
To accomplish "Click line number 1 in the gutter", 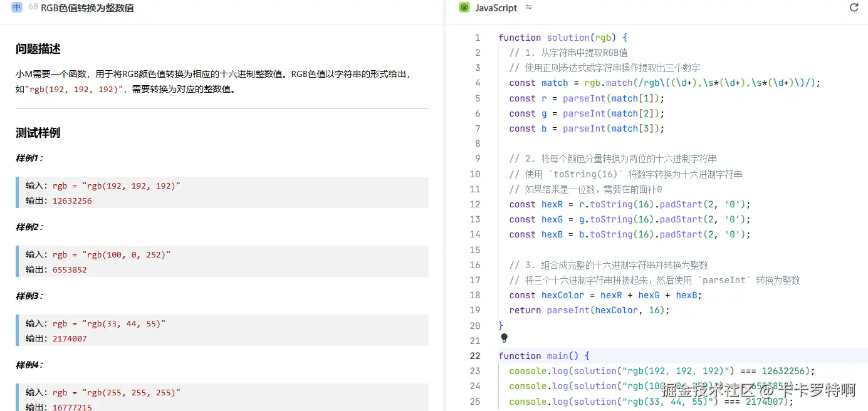I will (x=477, y=38).
